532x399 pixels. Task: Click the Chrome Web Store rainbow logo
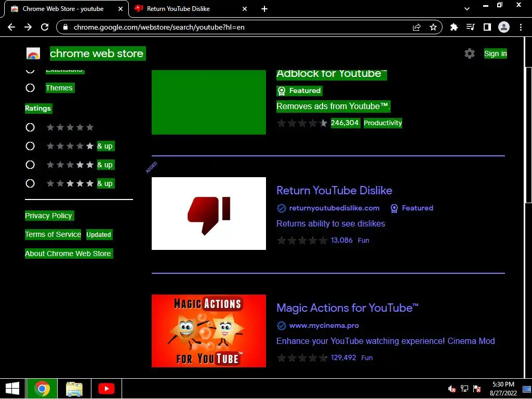pyautogui.click(x=33, y=54)
